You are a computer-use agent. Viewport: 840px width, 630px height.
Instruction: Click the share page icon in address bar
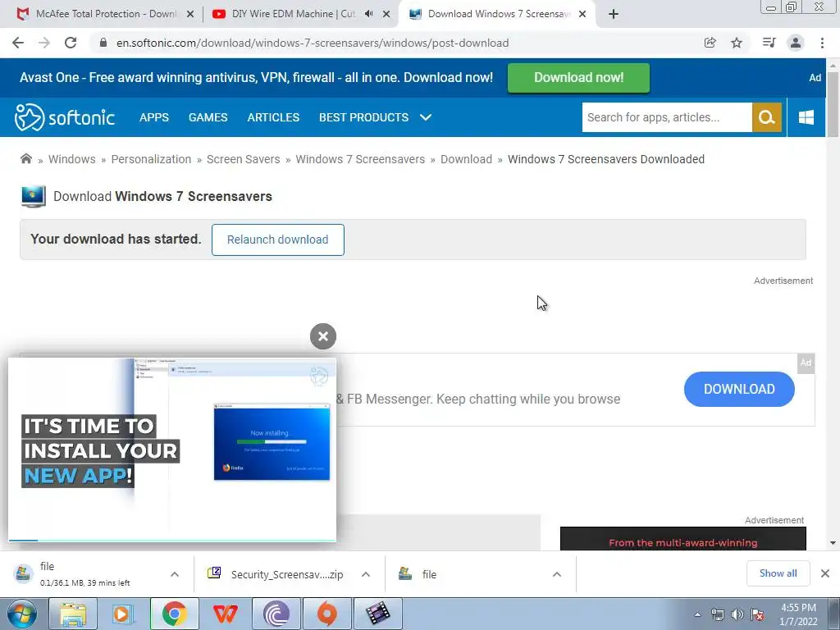[710, 43]
